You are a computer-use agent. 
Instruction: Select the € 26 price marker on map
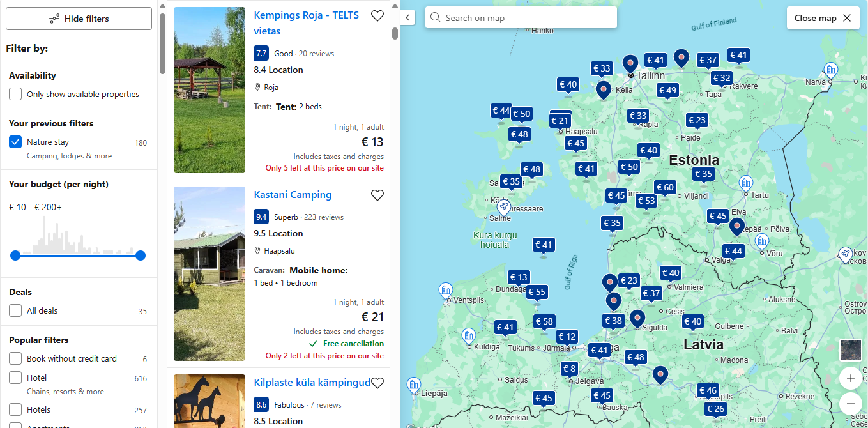715,409
